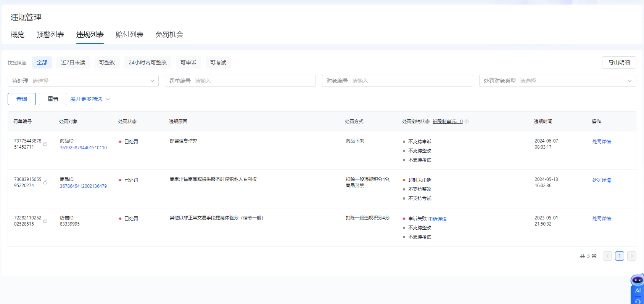Viewport: 644px width, 304px height.
Task: Switch to the 预警列表 tab
Action: pyautogui.click(x=50, y=35)
